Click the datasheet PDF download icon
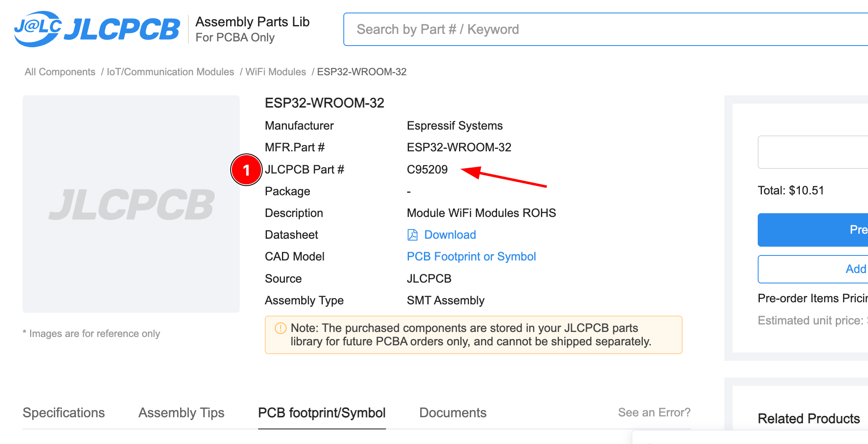This screenshot has height=444, width=868. 412,235
